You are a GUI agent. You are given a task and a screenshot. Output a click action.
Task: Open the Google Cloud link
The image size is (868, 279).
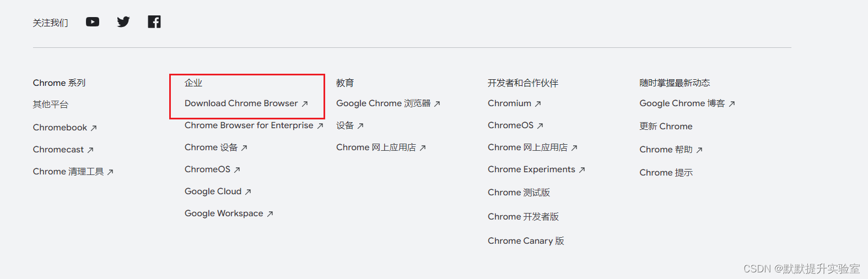click(x=218, y=192)
